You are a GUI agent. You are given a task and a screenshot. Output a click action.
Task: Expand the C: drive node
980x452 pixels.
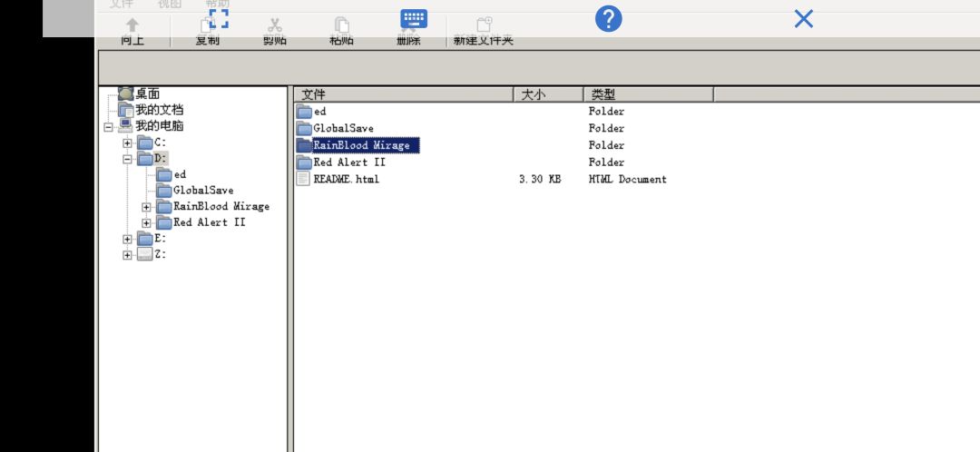[128, 143]
